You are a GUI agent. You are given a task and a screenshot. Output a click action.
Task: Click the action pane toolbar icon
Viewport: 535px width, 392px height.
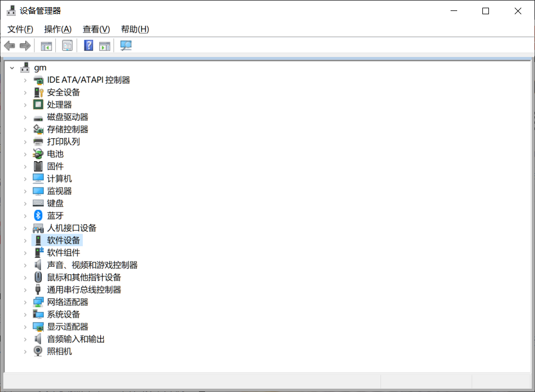pos(105,46)
